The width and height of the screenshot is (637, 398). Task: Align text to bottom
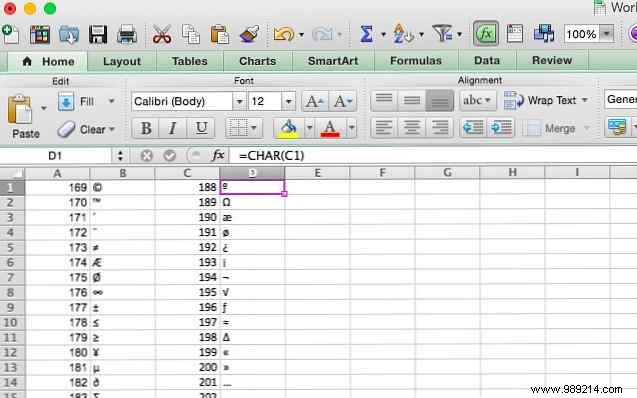coord(440,100)
